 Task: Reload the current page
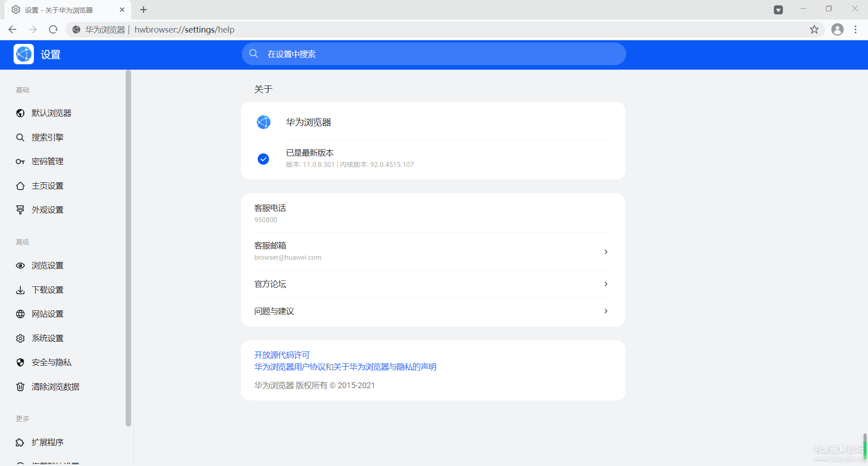(x=53, y=29)
